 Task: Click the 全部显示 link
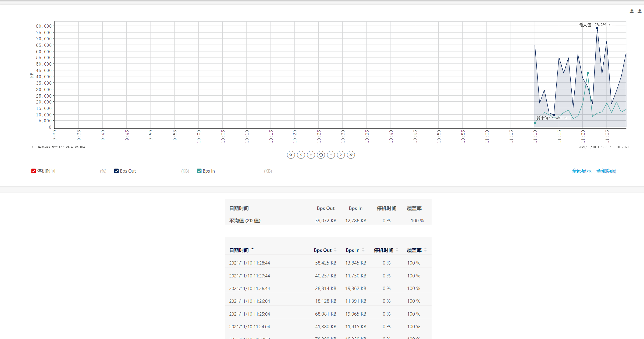pyautogui.click(x=582, y=171)
